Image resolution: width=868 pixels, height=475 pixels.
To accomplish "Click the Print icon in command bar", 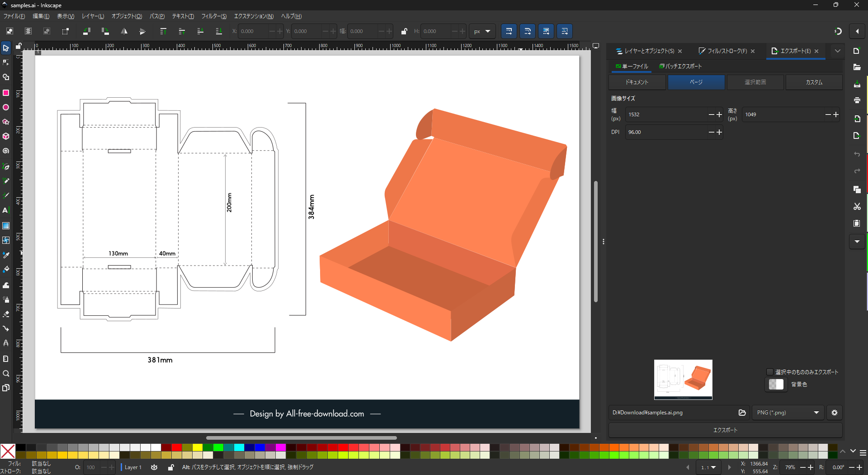I will (x=857, y=100).
